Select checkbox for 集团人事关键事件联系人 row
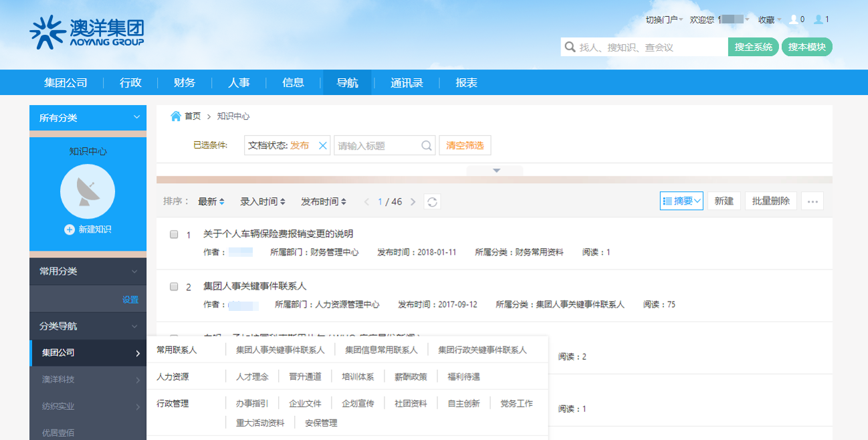Viewport: 868px width, 440px height. click(x=174, y=287)
